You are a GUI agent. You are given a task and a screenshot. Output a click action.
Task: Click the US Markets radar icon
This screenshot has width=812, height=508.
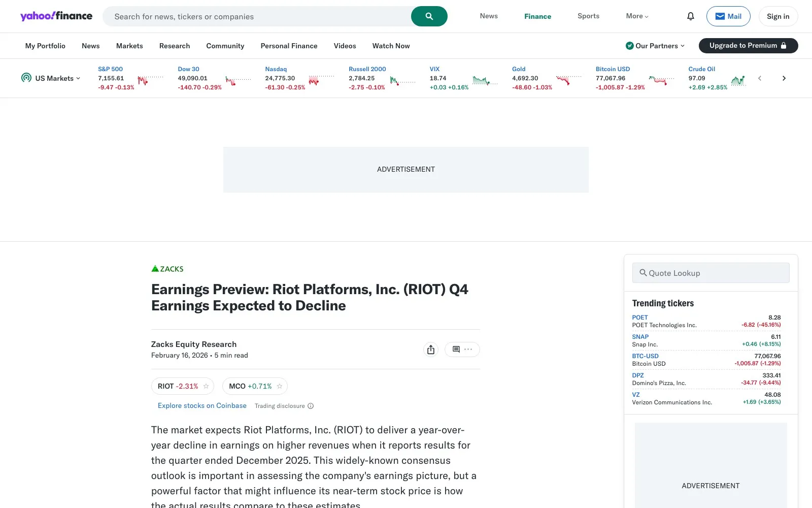click(26, 78)
